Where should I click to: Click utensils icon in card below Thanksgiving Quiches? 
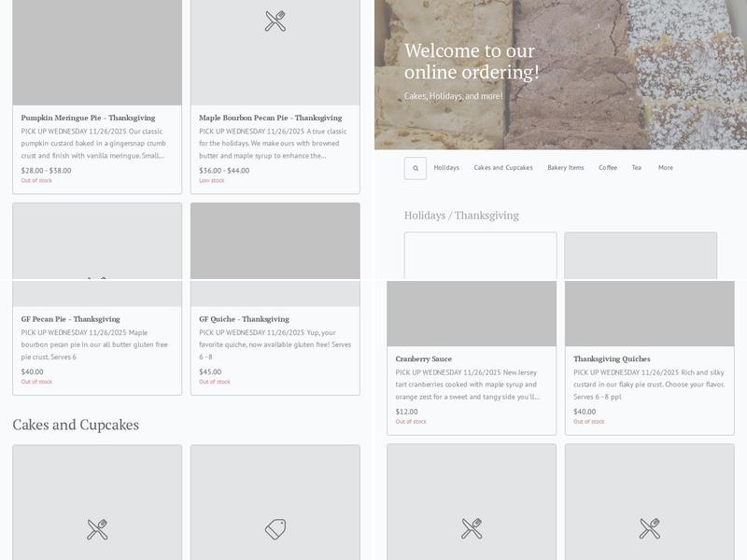coord(650,529)
